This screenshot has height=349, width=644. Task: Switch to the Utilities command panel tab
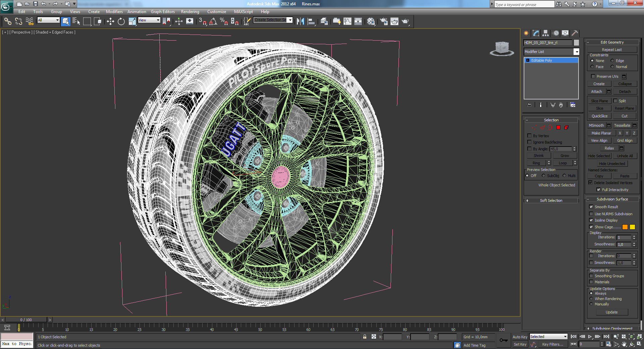pyautogui.click(x=575, y=33)
